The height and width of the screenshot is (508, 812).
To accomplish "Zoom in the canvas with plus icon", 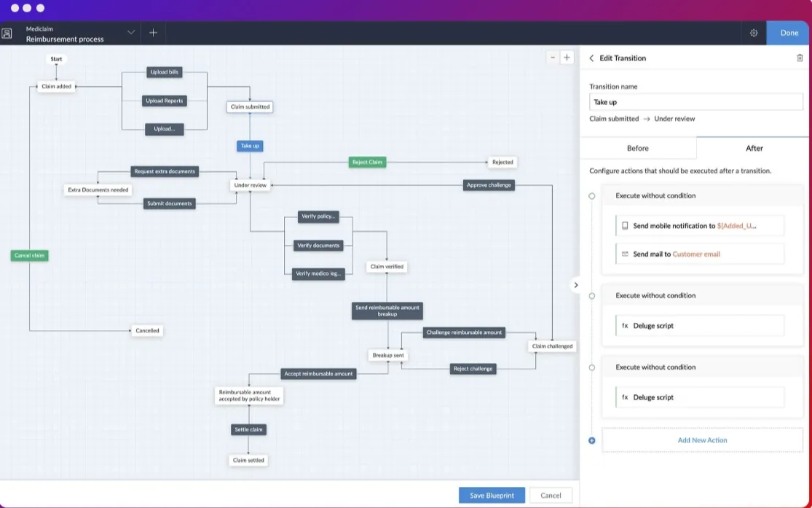I will (x=567, y=58).
